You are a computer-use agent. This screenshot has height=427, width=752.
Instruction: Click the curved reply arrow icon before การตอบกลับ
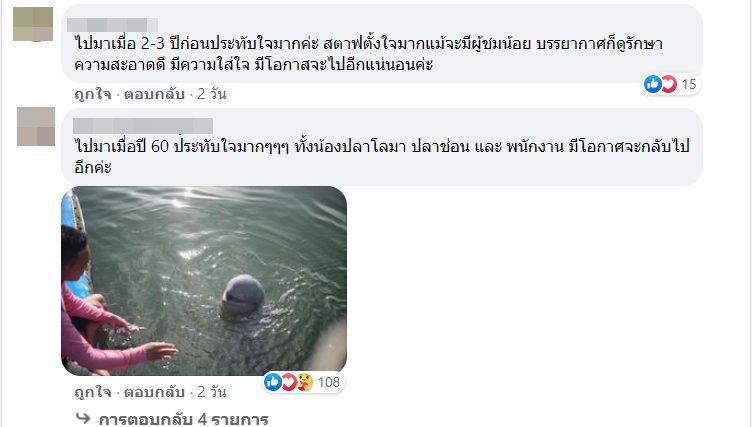point(83,418)
